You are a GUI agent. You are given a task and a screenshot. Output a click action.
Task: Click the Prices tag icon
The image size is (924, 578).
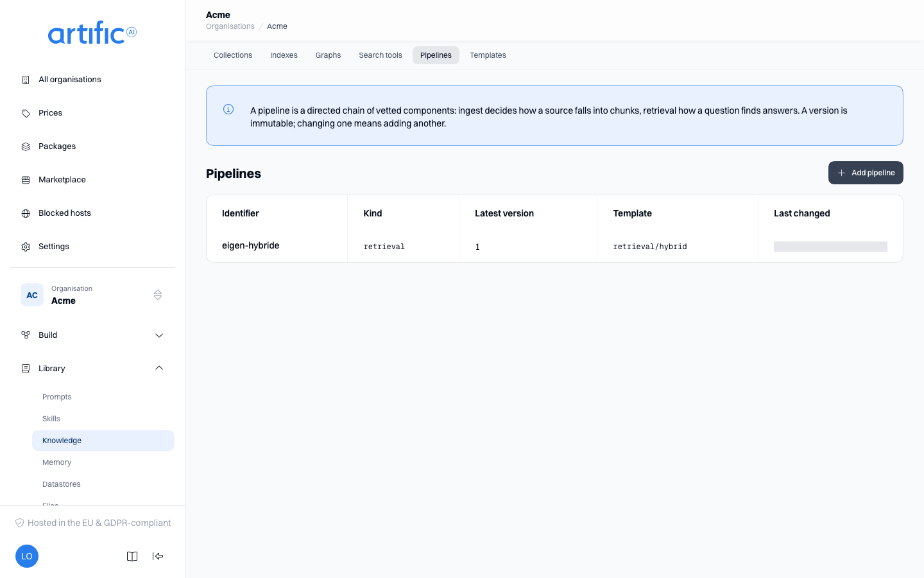pyautogui.click(x=26, y=113)
